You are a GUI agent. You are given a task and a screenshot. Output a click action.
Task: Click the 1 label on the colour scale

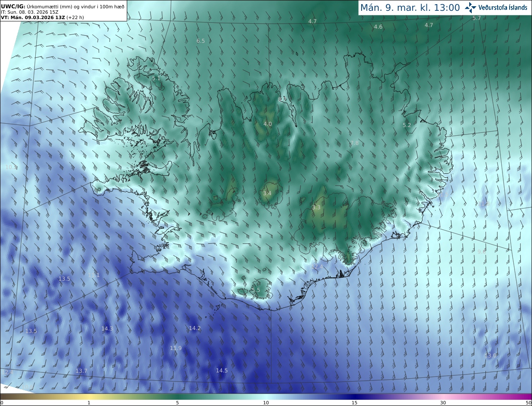click(89, 403)
